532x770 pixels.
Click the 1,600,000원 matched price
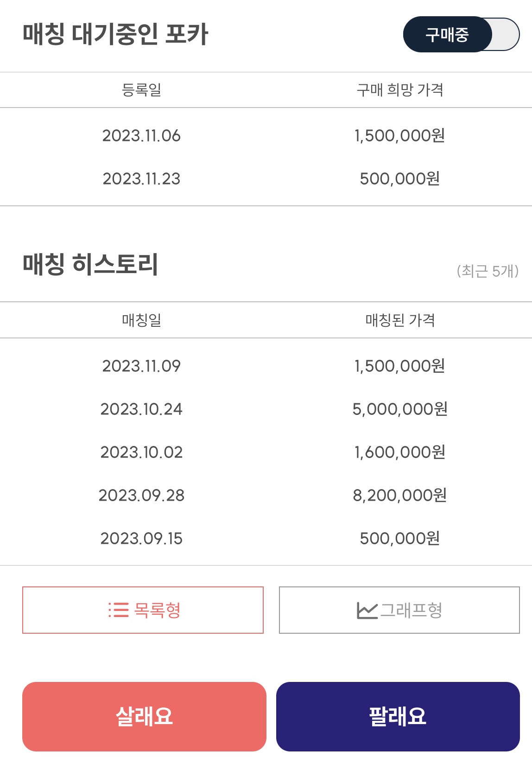coord(399,452)
